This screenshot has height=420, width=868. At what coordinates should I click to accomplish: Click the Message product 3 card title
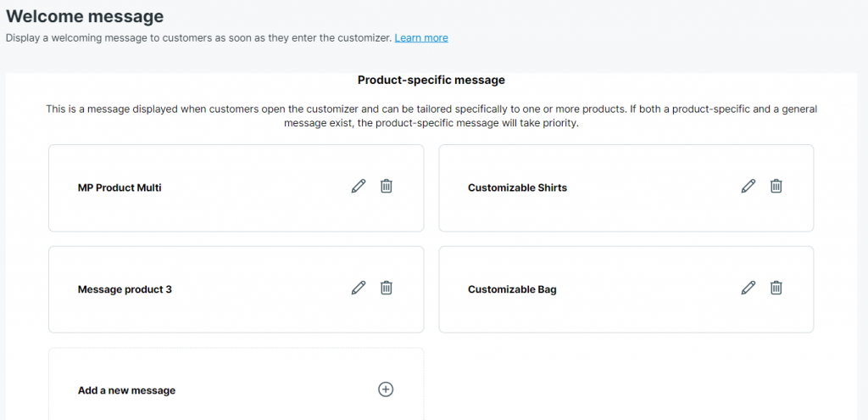pyautogui.click(x=125, y=289)
